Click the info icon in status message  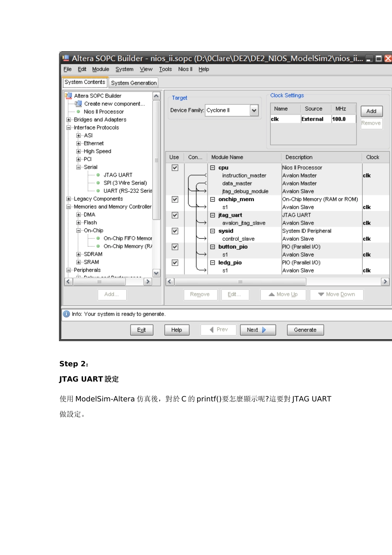click(x=66, y=314)
